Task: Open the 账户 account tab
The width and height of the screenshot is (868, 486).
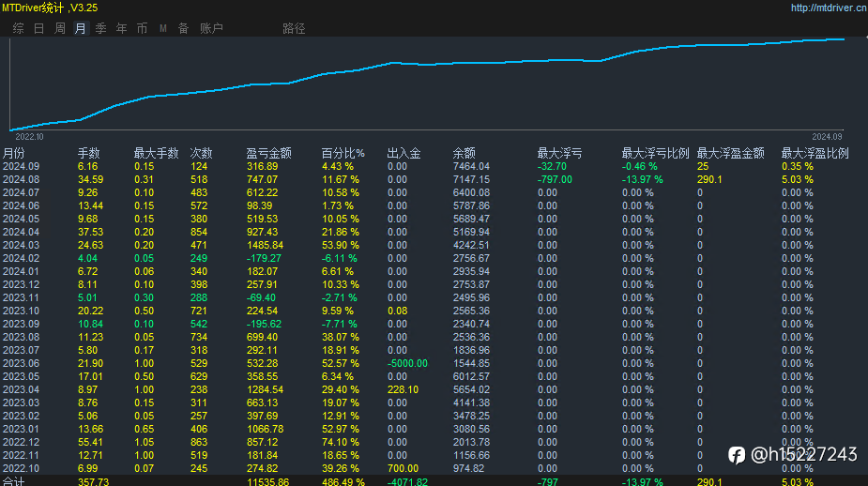Action: [211, 28]
